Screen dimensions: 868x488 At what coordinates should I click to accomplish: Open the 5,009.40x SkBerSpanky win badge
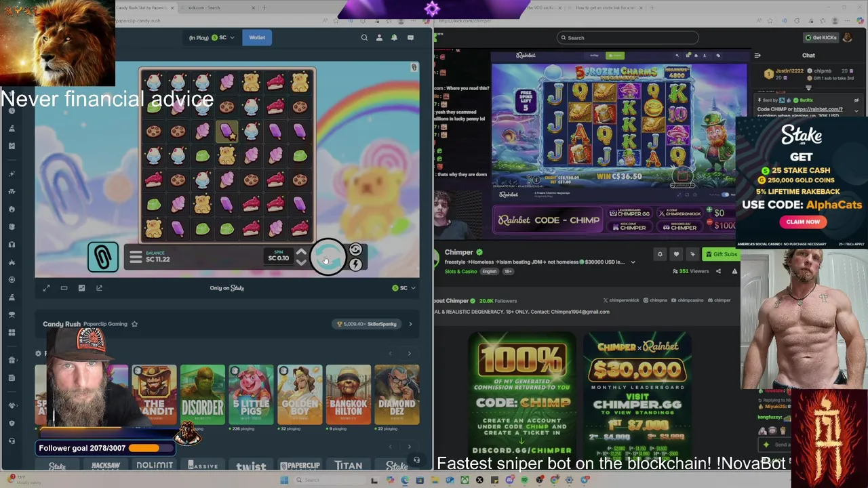coord(367,324)
